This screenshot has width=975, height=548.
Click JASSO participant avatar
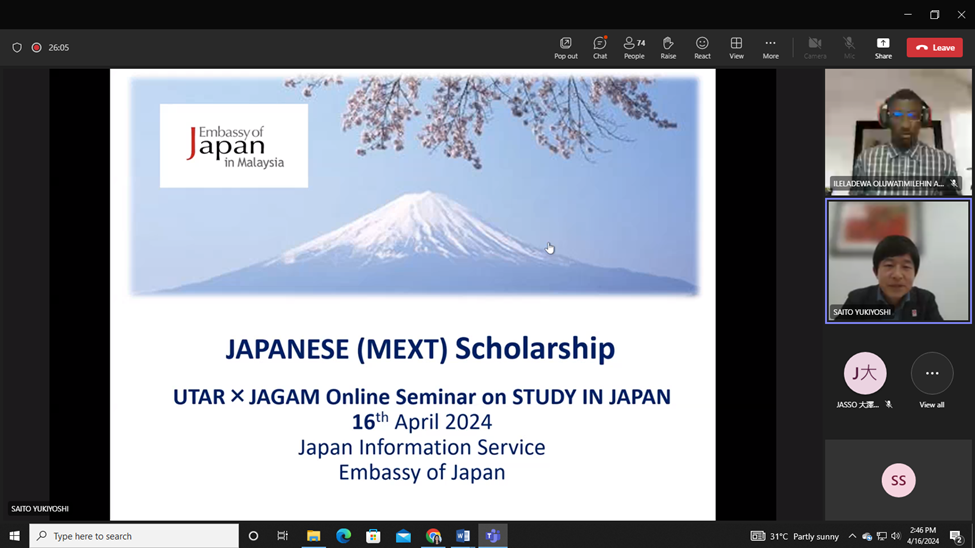865,373
